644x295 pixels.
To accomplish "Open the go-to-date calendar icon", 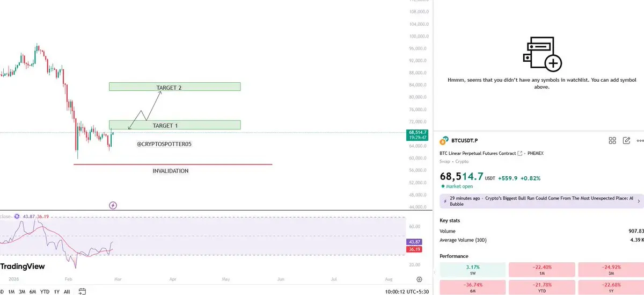I will tap(82, 292).
